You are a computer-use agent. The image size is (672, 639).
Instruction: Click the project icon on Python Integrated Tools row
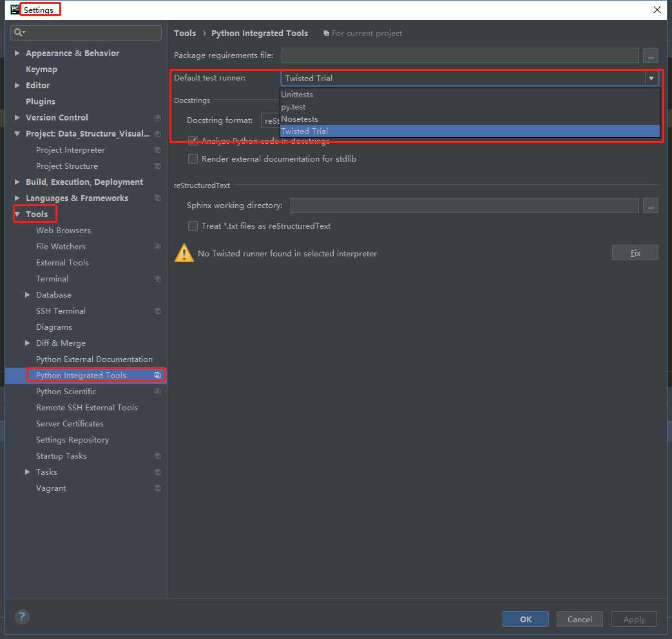click(157, 376)
